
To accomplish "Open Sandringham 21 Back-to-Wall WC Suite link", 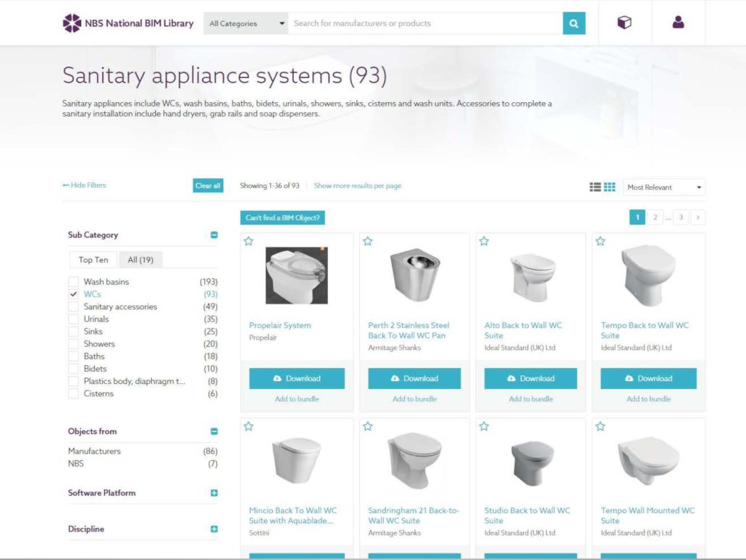I will tap(414, 515).
